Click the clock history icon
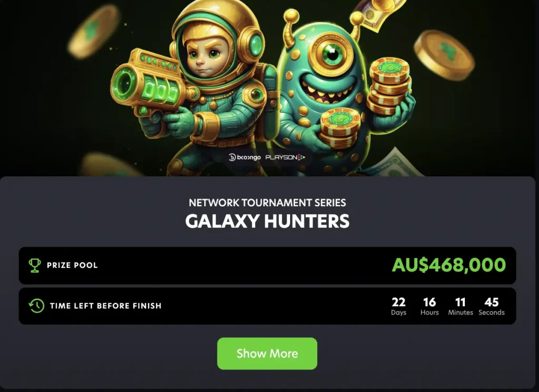The image size is (539, 392). point(36,305)
